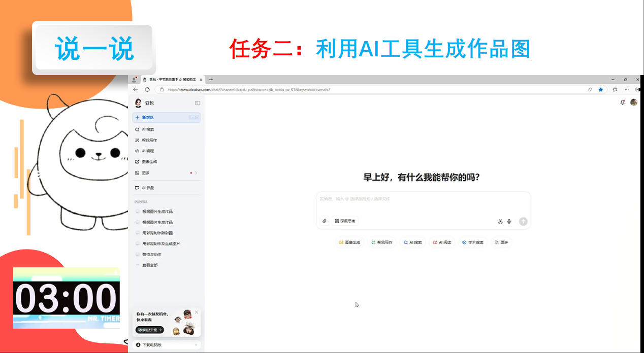Collapse the sidebar using the panel icon
Image resolution: width=644 pixels, height=353 pixels.
coord(198,103)
